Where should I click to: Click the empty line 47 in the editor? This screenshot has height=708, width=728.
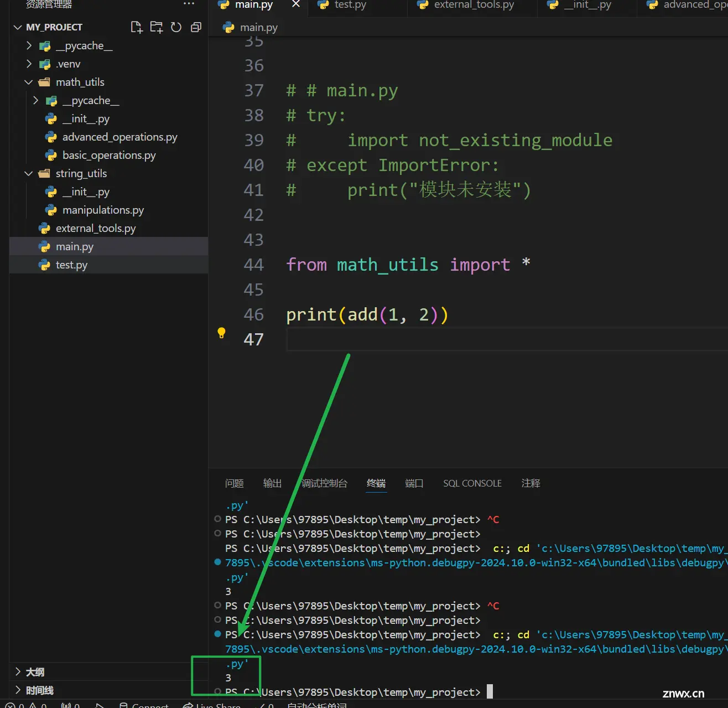point(507,339)
